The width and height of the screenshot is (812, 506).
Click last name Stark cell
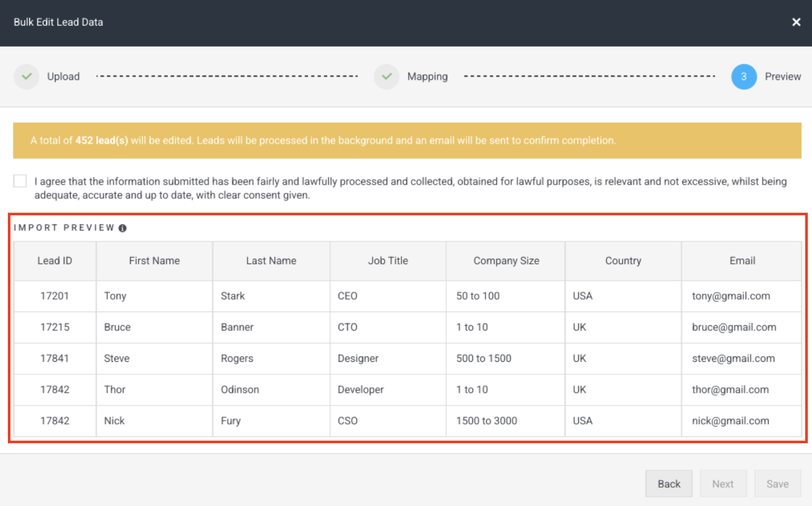(x=271, y=296)
